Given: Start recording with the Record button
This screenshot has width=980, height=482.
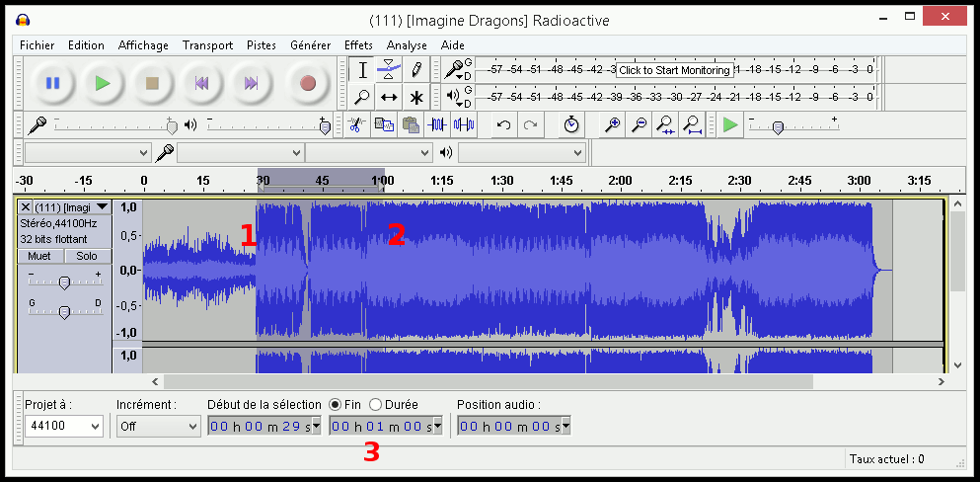Looking at the screenshot, I should pos(308,83).
